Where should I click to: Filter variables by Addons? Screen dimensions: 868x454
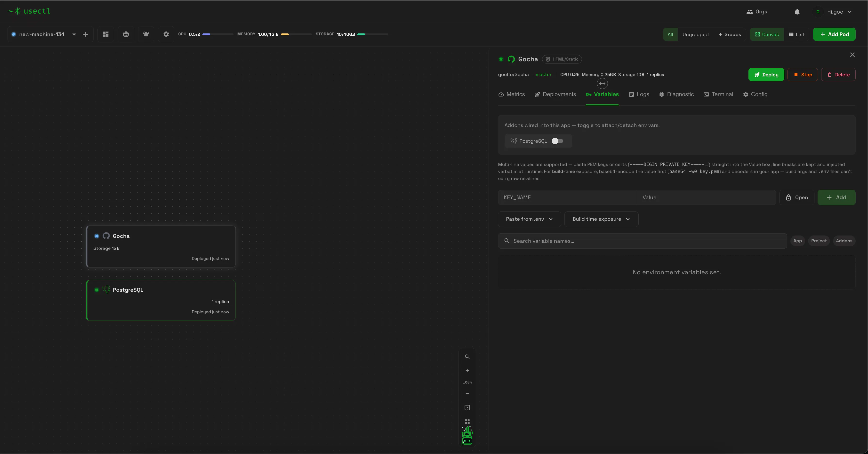pyautogui.click(x=844, y=241)
